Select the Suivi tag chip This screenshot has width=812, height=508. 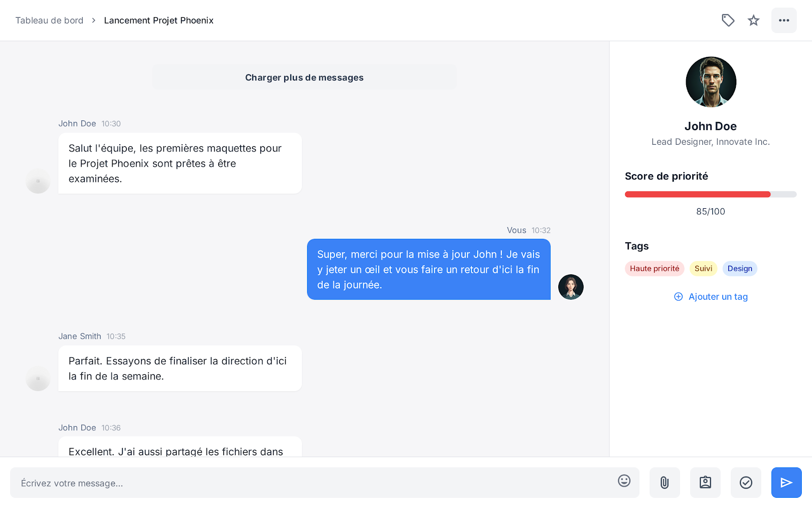click(x=703, y=269)
